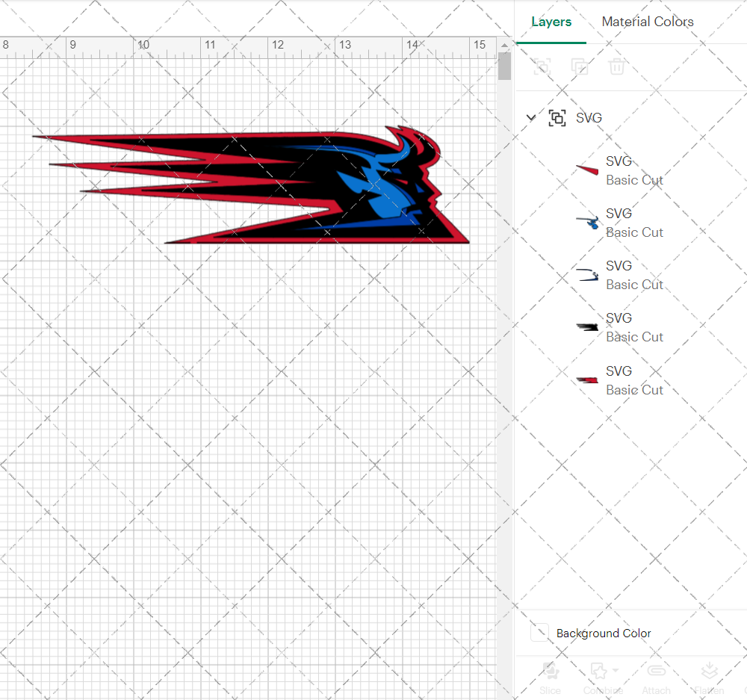Click Basic Cut under the first SVG layer
The image size is (747, 700).
(634, 180)
